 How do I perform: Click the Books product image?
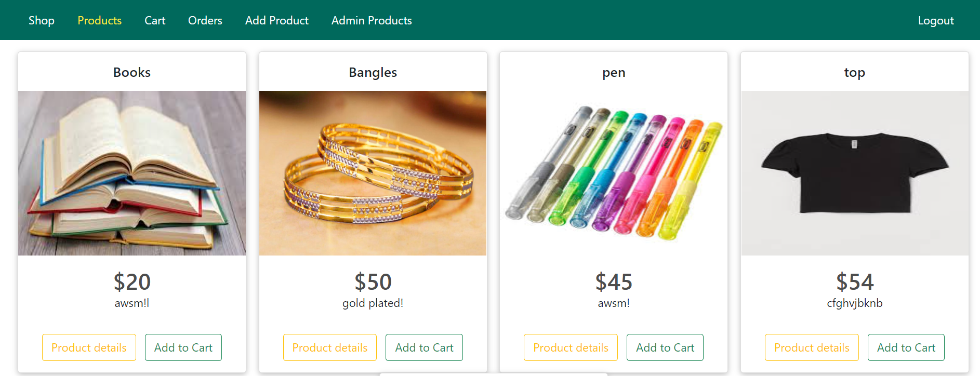coord(132,173)
